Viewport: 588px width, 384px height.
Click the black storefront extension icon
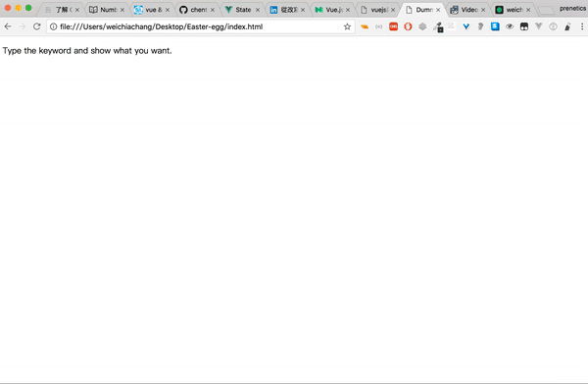(524, 26)
